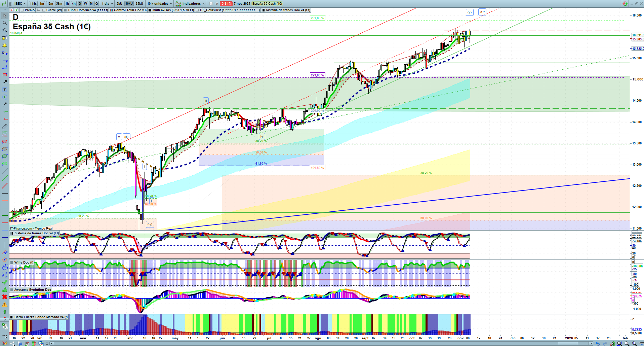This screenshot has height=346, width=644.
Task: Click the Multi Avisos black color swatch
Action: (150, 10)
